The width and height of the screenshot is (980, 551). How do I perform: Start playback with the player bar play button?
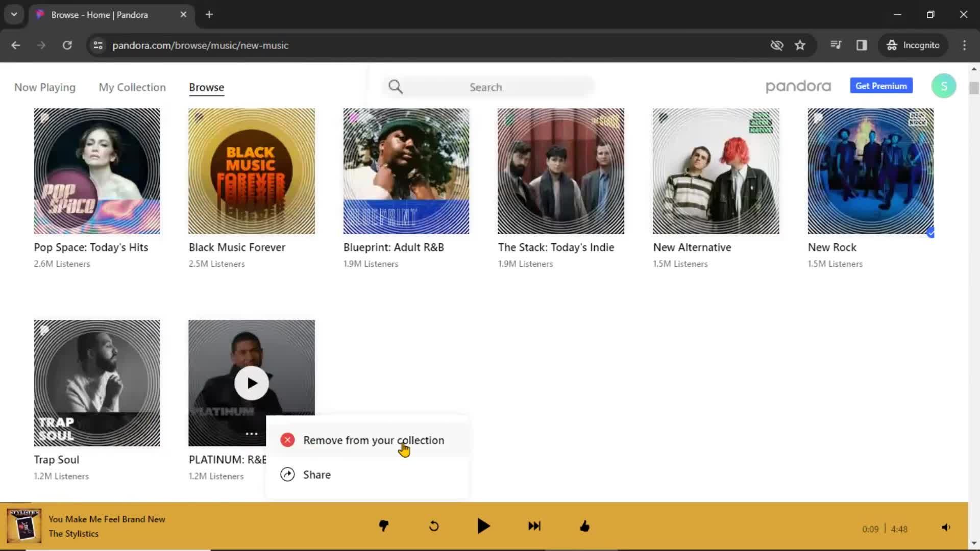click(483, 526)
